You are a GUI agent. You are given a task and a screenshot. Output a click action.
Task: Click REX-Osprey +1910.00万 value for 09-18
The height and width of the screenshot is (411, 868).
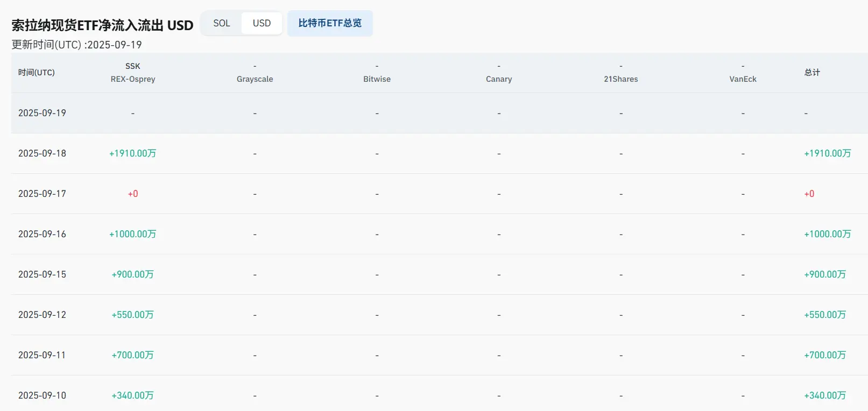(133, 153)
